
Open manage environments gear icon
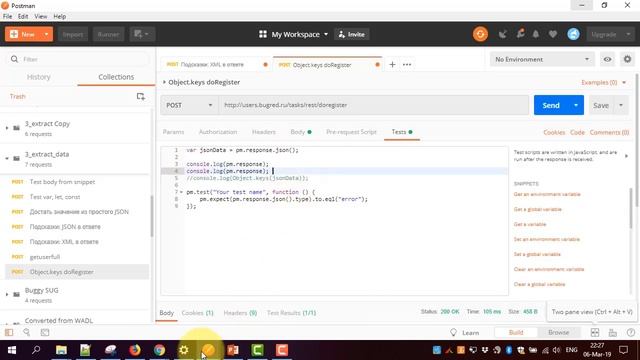coord(627,60)
